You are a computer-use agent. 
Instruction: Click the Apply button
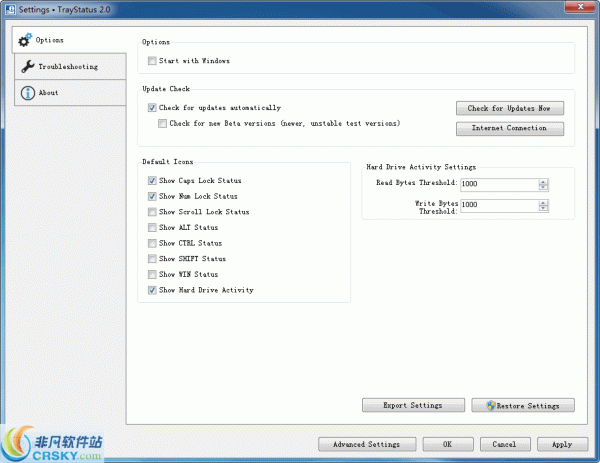point(562,445)
